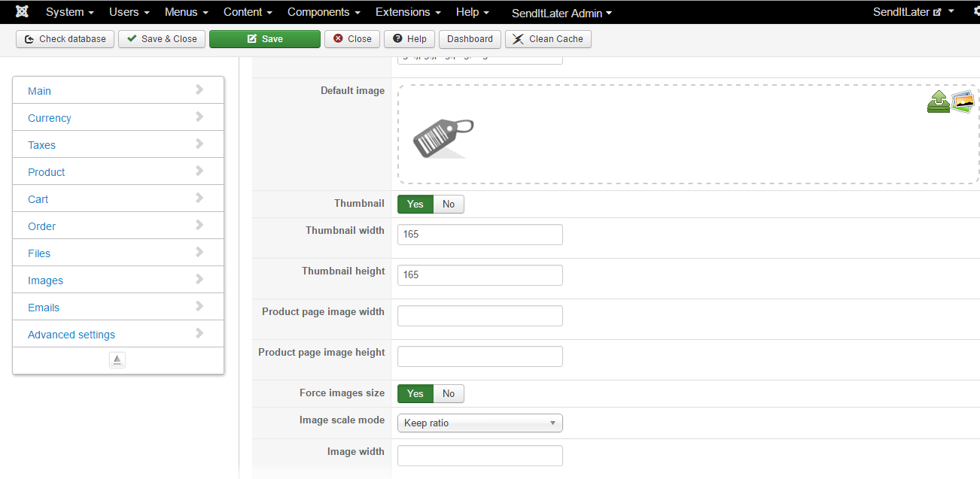
Task: Collapse the sidebar menu with up-arrow icon
Action: (117, 360)
